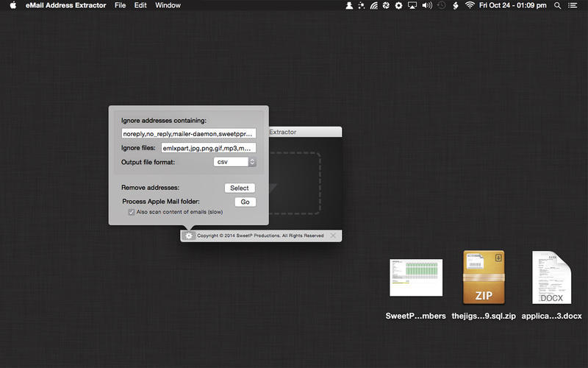This screenshot has height=368, width=588.
Task: Click the X icon beside the copyright text
Action: 333,236
